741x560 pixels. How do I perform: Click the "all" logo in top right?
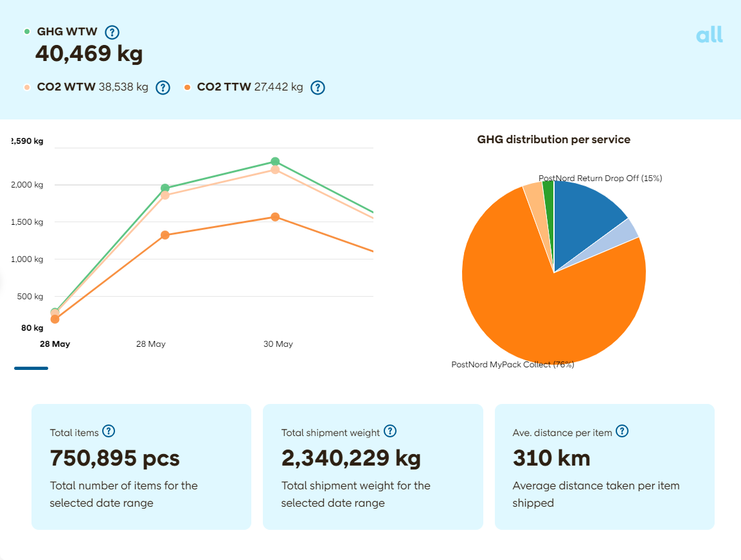tap(709, 35)
